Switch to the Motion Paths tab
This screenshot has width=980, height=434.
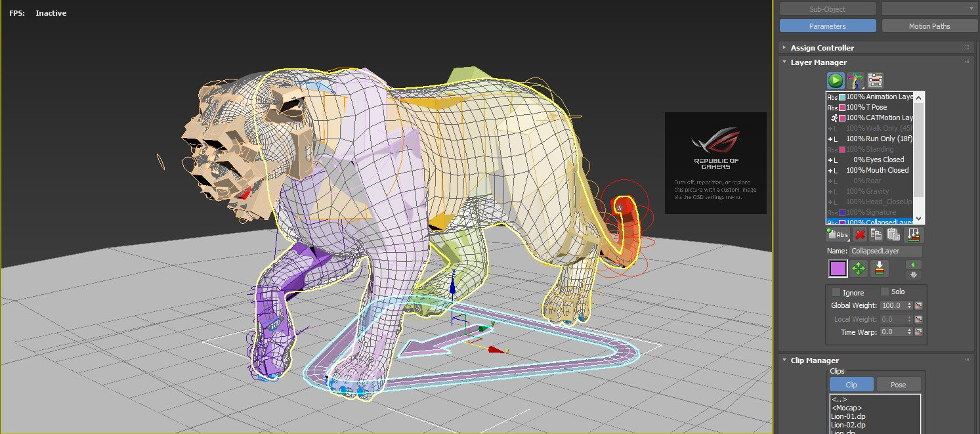pos(929,26)
